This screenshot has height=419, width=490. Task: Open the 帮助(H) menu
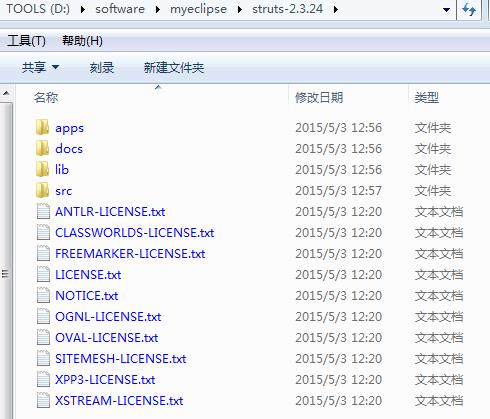(82, 41)
